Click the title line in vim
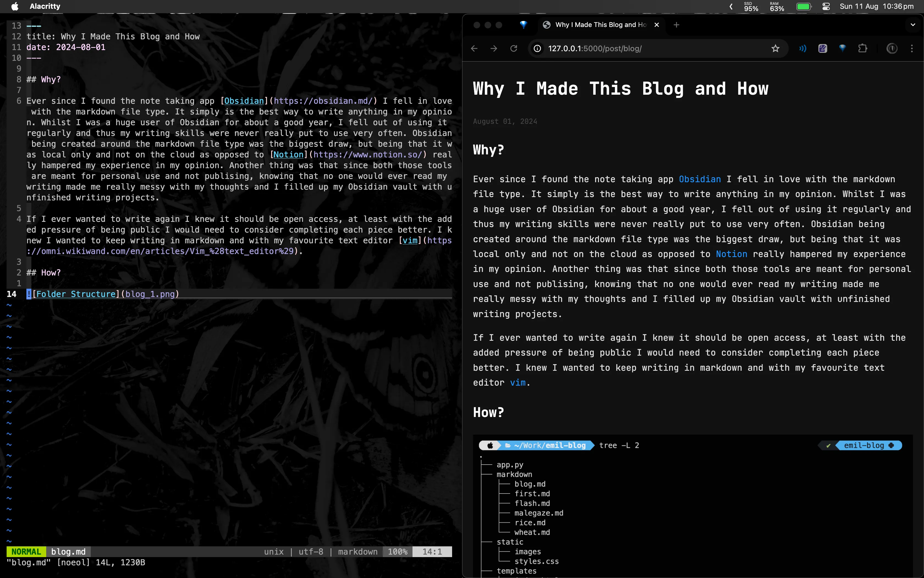The height and width of the screenshot is (578, 924). click(x=113, y=37)
